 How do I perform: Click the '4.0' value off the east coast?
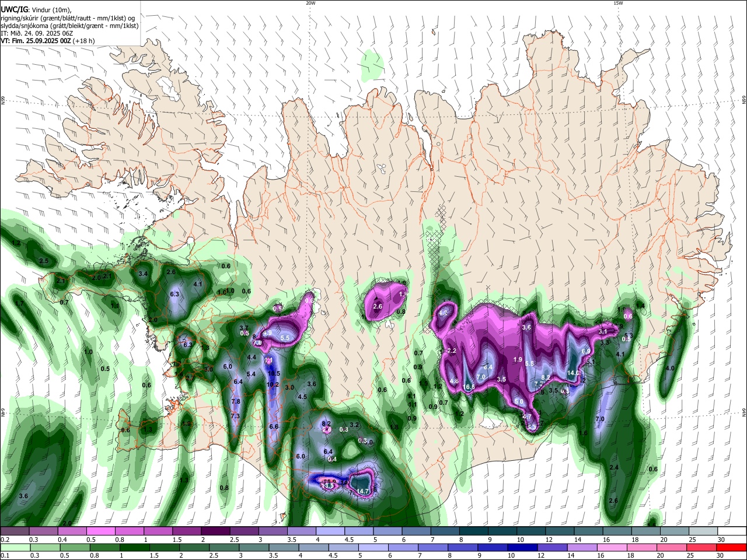pos(670,368)
